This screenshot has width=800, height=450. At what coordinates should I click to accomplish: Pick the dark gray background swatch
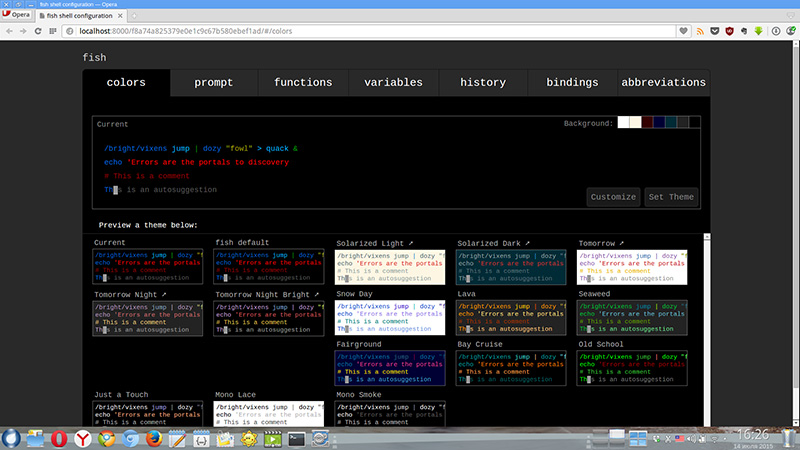click(x=683, y=122)
